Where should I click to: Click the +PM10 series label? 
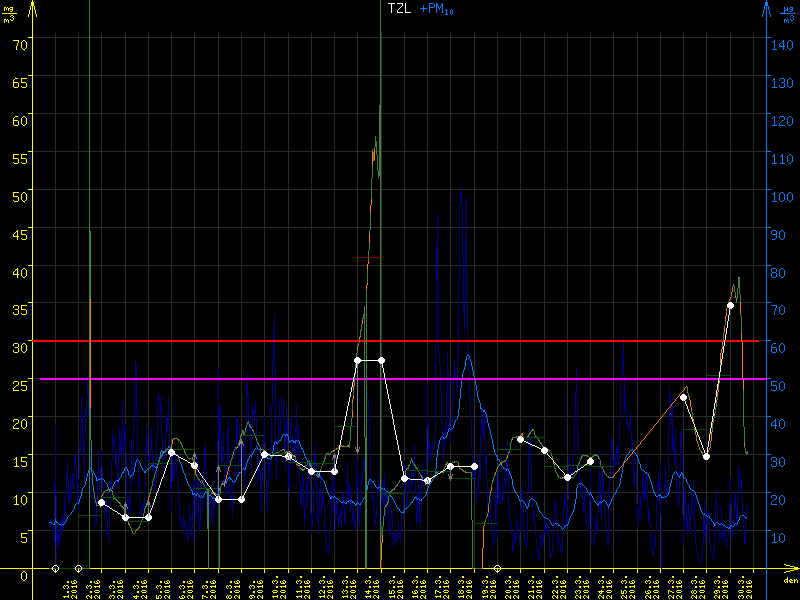(437, 9)
